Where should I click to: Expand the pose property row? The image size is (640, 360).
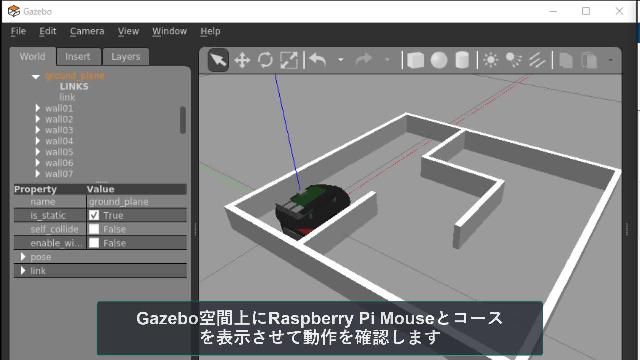pyautogui.click(x=23, y=257)
